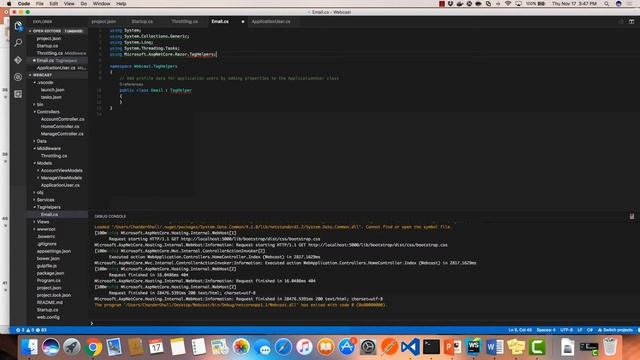Viewport: 640px width, 360px height.
Task: Collapse the .vscode folder
Action: (x=45, y=82)
